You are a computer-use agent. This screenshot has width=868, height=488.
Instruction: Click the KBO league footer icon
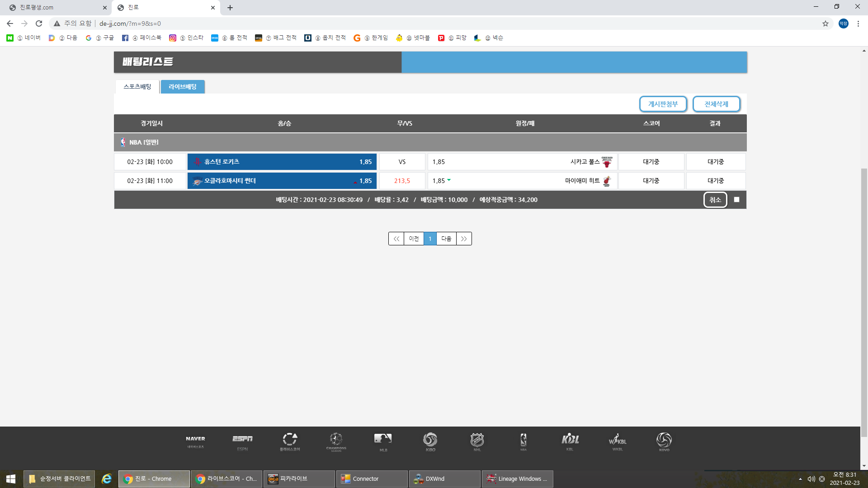point(430,441)
